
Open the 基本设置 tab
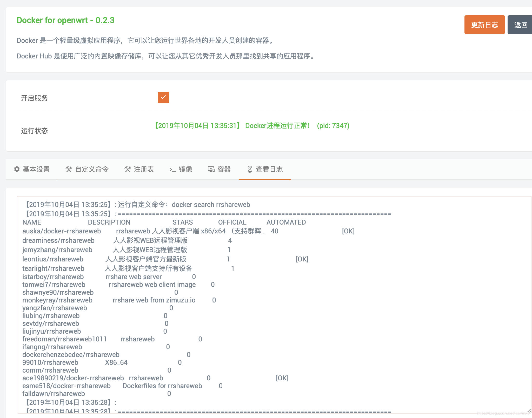click(32, 169)
